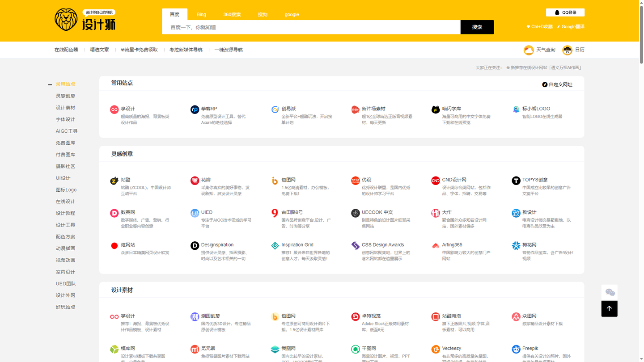Viewport: 644px width, 362px height.
Task: Open the 致设计 icon
Action: pyautogui.click(x=516, y=213)
